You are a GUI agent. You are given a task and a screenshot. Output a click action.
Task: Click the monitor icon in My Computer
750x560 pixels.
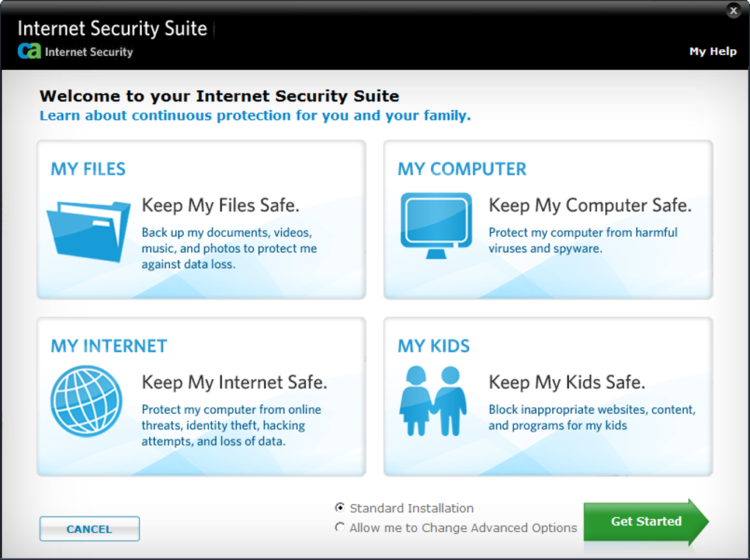click(436, 225)
